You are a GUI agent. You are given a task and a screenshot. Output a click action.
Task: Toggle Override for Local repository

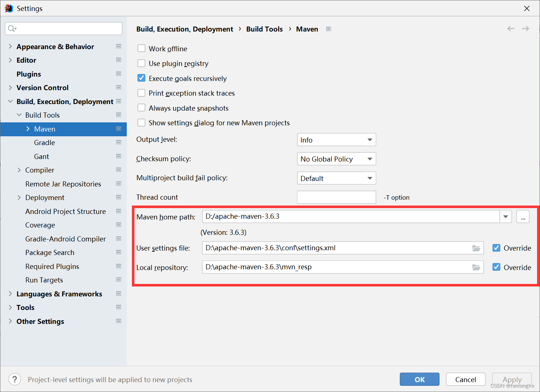point(496,267)
